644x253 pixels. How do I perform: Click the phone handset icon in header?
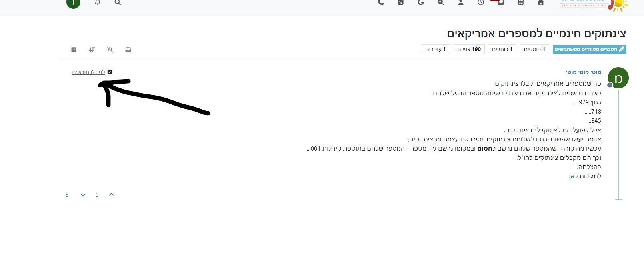[381, 2]
